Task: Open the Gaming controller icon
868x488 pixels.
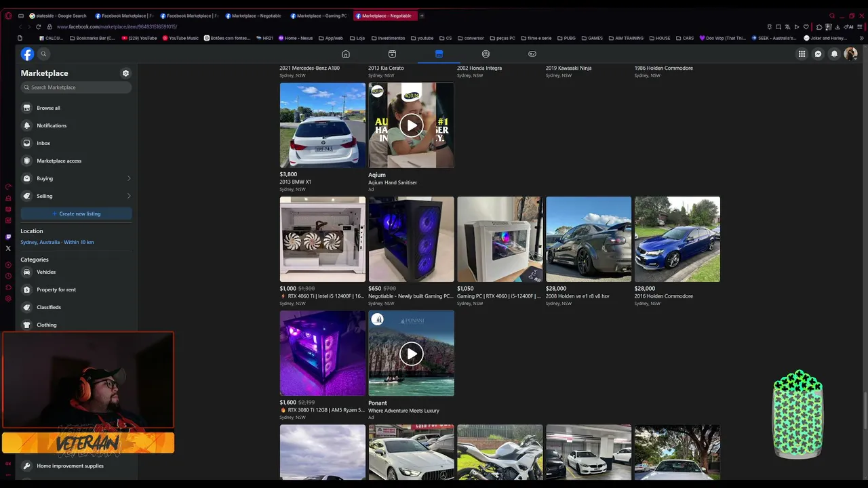Action: click(532, 54)
